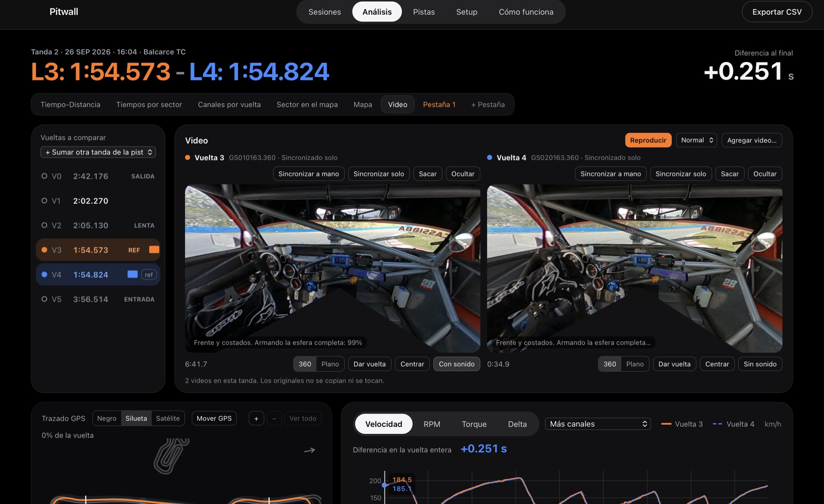This screenshot has width=824, height=504.
Task: Open 'Canales por vuelta' tab
Action: 229,105
